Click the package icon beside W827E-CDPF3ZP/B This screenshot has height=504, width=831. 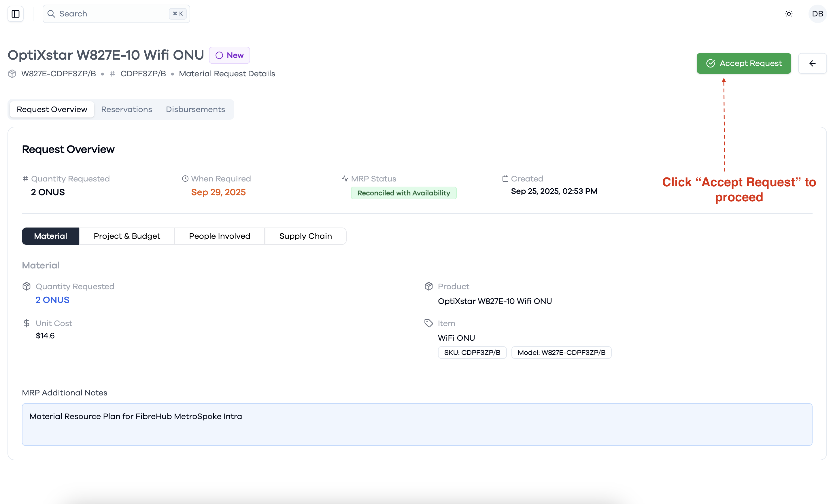pyautogui.click(x=12, y=74)
